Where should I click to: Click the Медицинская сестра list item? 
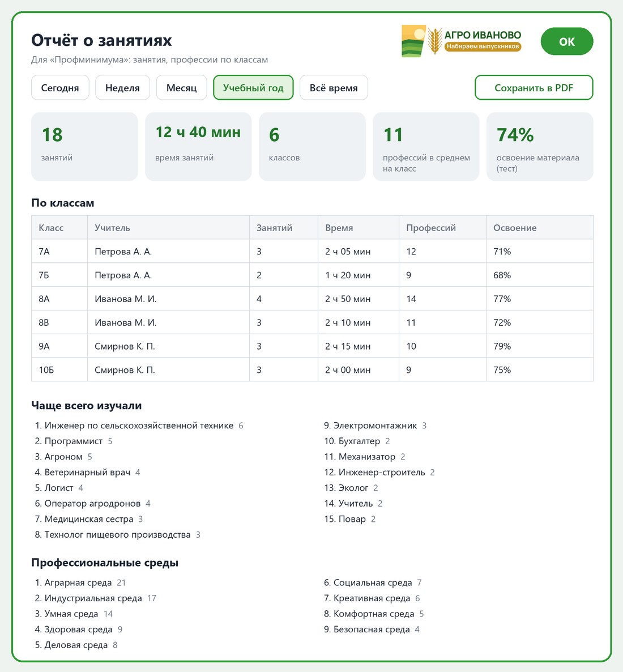89,519
